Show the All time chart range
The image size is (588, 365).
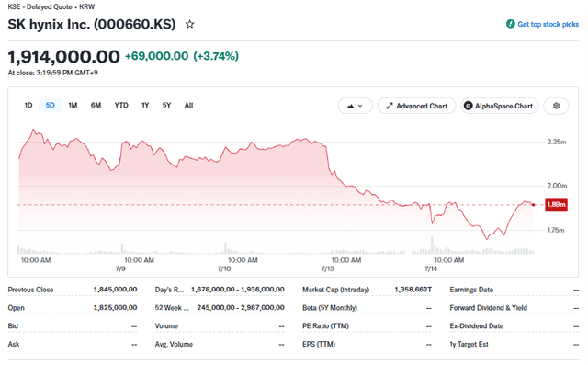(188, 106)
